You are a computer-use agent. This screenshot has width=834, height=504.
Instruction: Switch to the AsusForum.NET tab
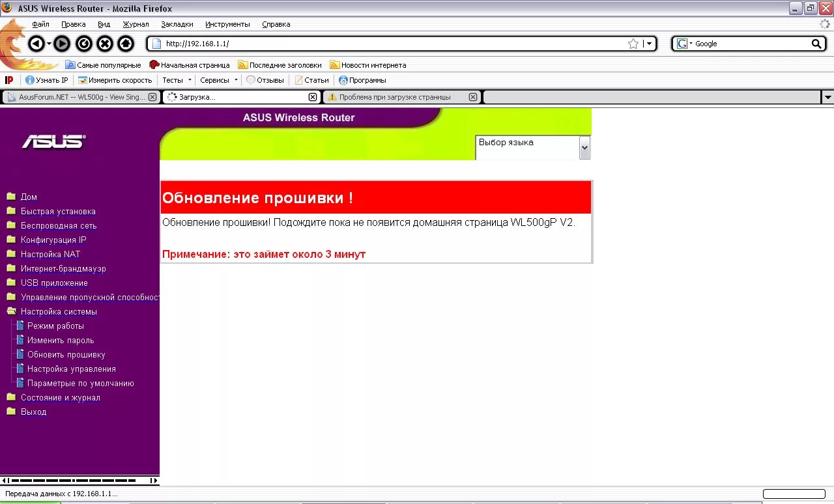pos(81,97)
